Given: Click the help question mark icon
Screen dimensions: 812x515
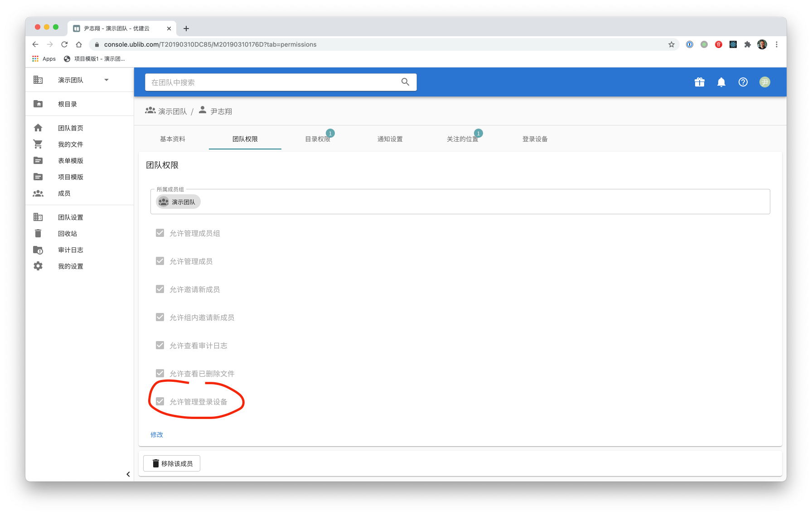Looking at the screenshot, I should (x=743, y=82).
